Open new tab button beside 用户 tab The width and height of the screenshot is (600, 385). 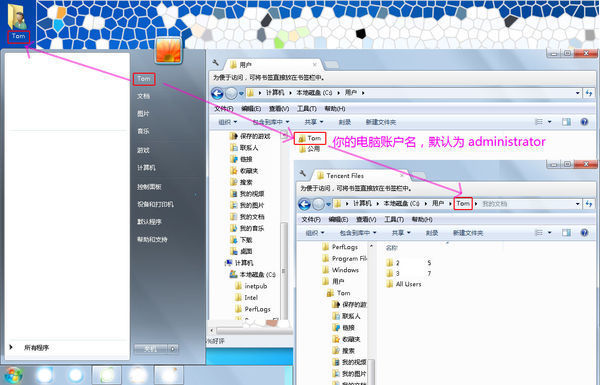click(331, 65)
